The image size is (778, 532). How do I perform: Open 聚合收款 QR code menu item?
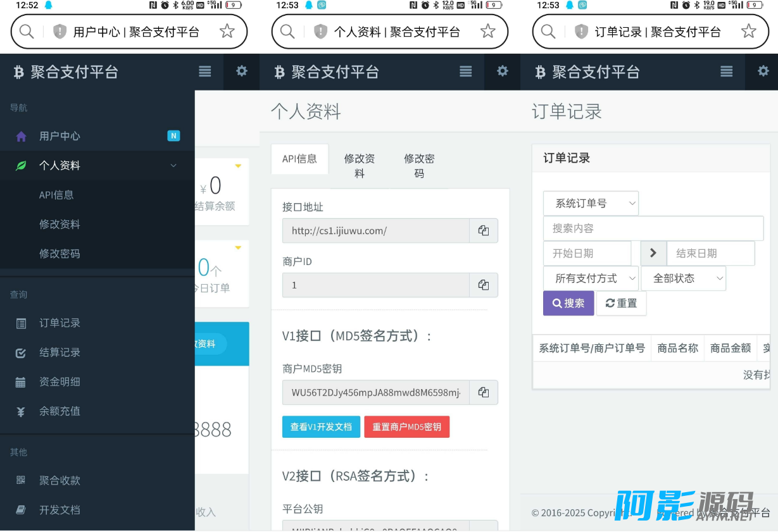click(x=60, y=481)
